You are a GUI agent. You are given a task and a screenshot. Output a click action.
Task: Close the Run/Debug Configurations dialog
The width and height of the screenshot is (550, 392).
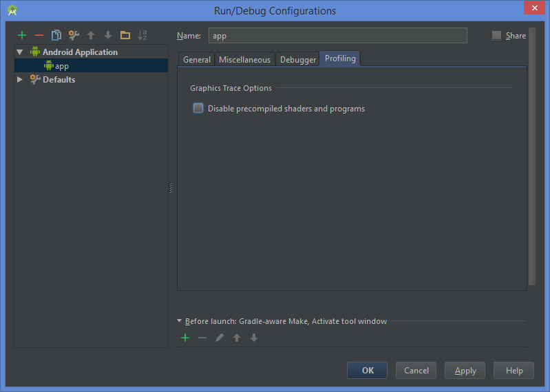pyautogui.click(x=535, y=8)
